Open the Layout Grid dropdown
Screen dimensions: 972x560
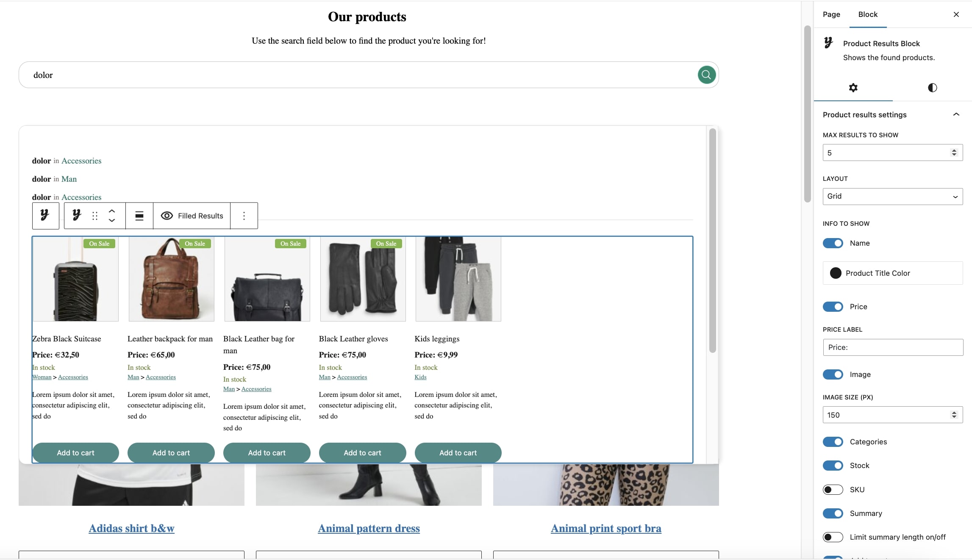pos(892,197)
